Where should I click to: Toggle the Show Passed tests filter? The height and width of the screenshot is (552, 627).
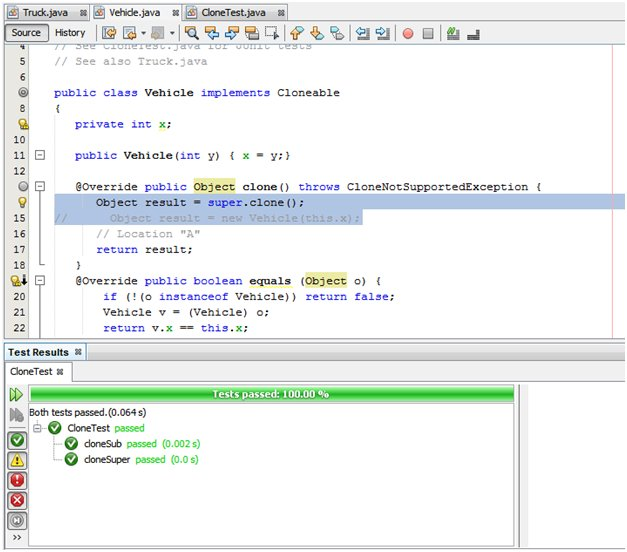click(17, 439)
